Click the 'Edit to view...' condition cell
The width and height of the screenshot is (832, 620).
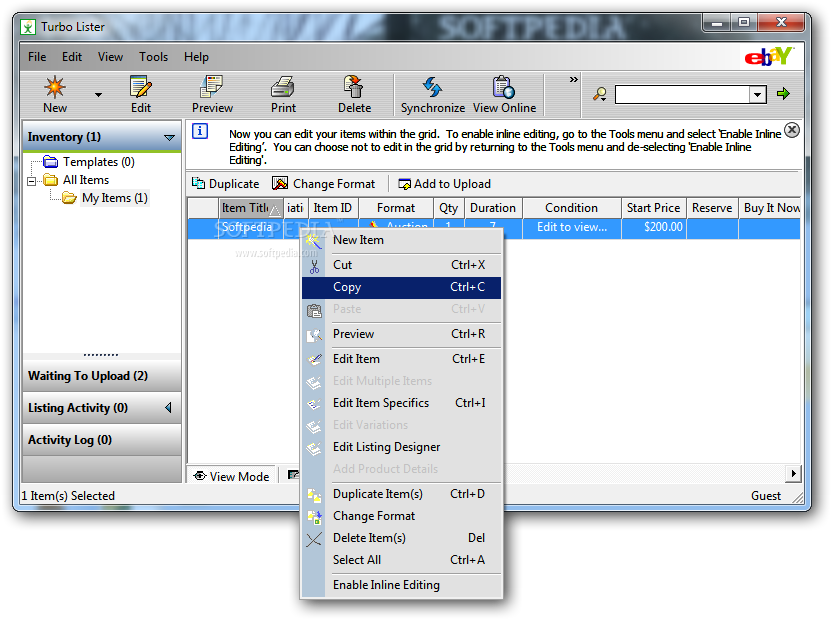pyautogui.click(x=571, y=227)
